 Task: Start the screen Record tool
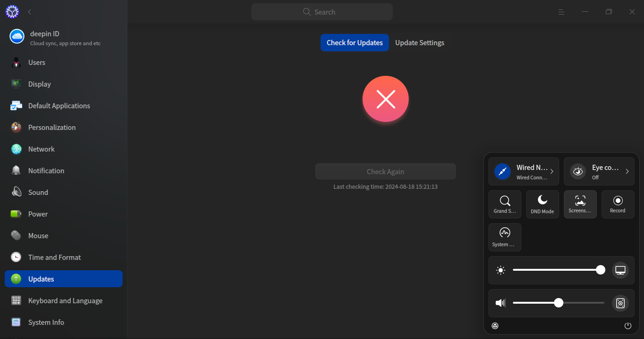[x=618, y=204]
